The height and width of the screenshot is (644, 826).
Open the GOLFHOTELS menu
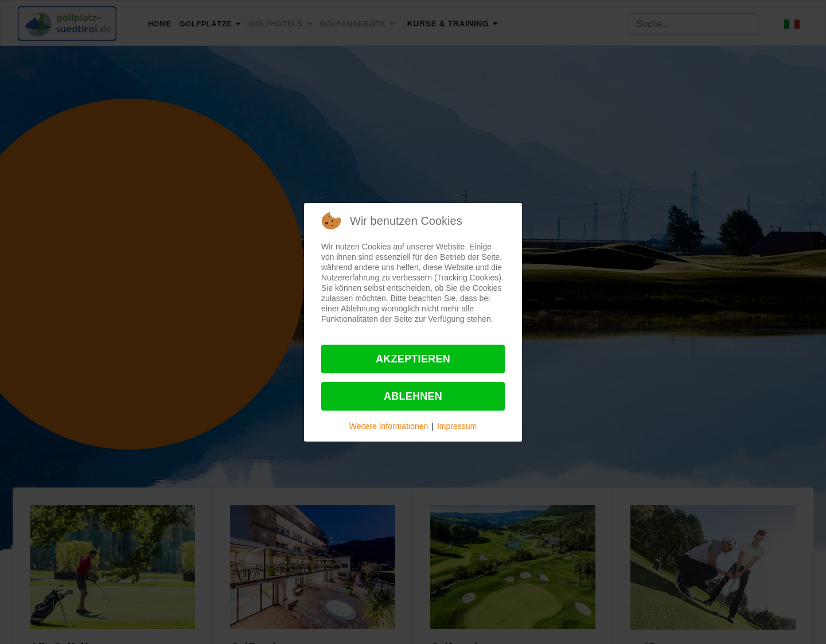point(275,24)
